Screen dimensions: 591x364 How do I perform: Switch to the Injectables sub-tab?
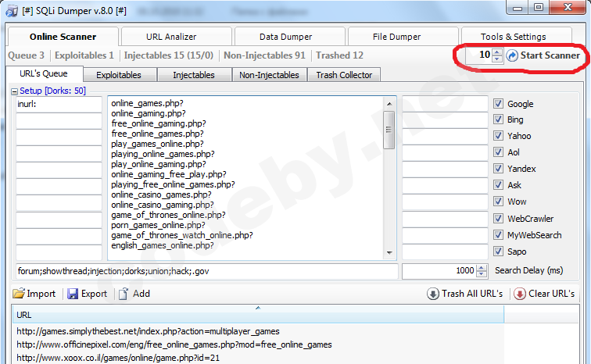[x=194, y=75]
